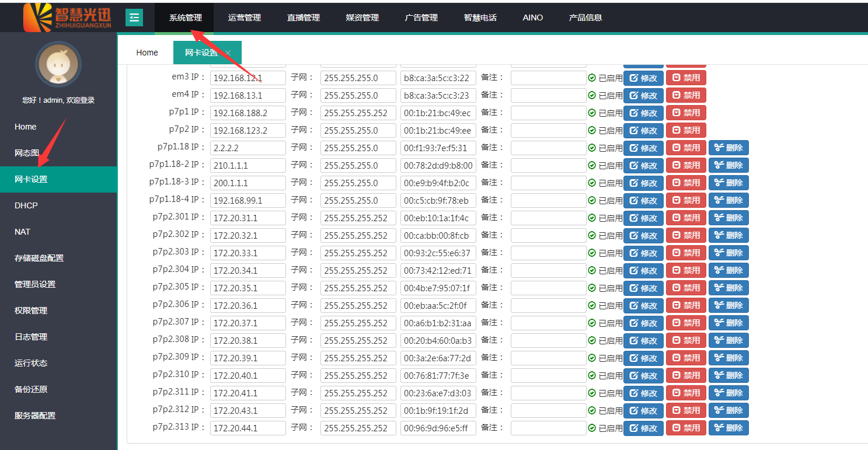This screenshot has width=868, height=450.
Task: Switch to the Home tab
Action: coord(147,53)
